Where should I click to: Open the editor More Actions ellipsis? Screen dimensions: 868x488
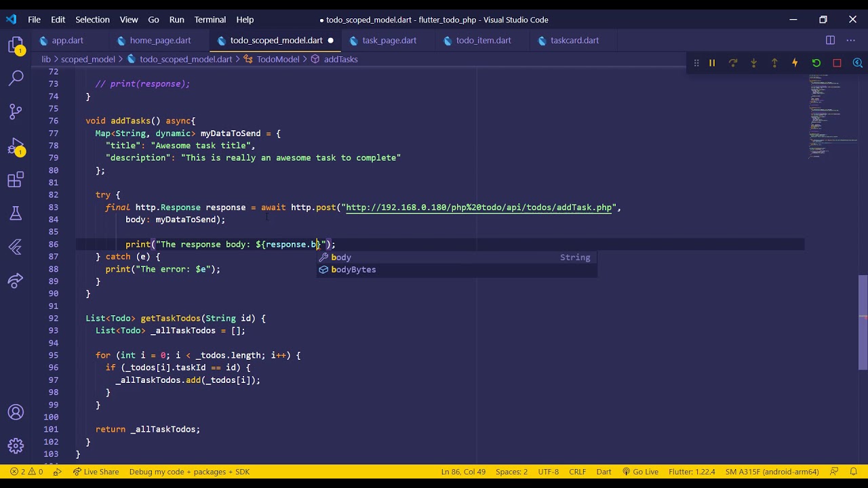coord(851,40)
